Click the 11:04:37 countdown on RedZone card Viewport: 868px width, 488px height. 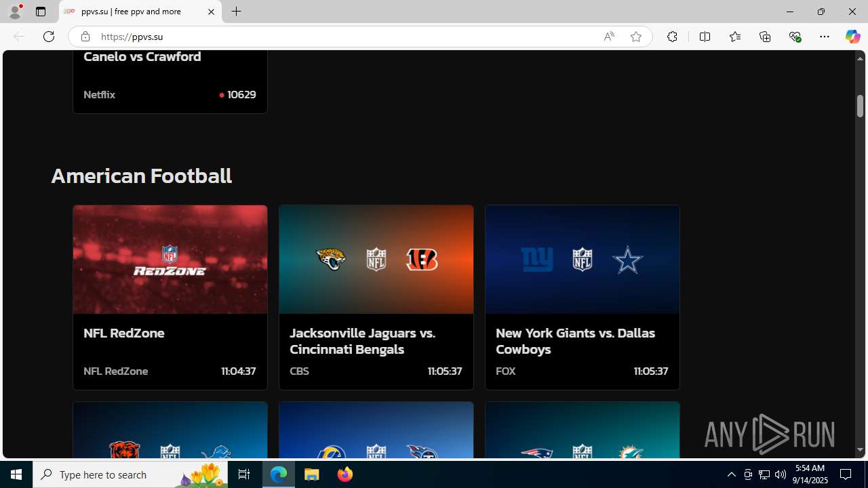tap(238, 371)
